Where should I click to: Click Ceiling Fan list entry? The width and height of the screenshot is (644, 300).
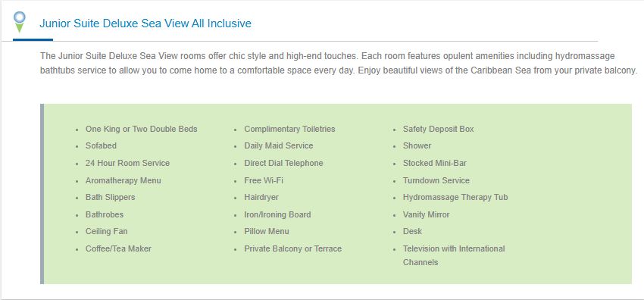106,232
